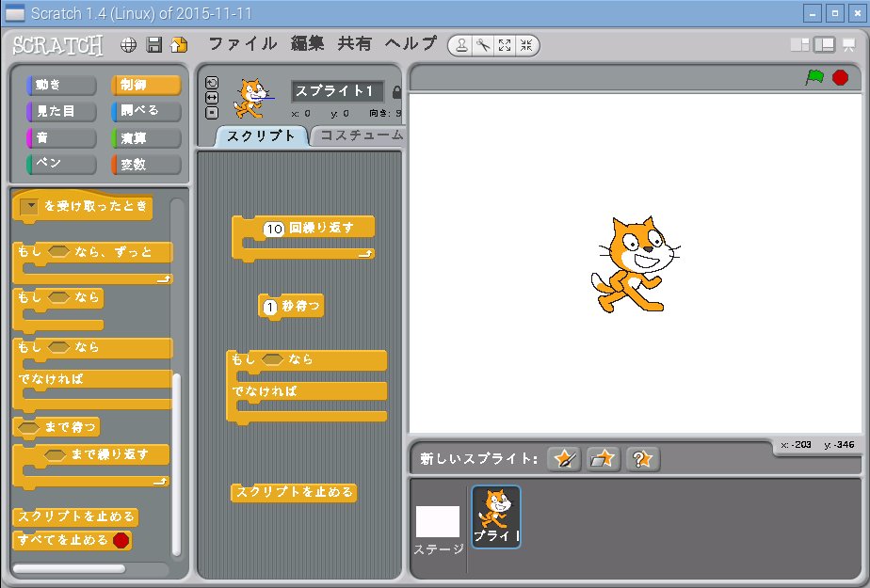Select the 調べる block category

pyautogui.click(x=146, y=111)
